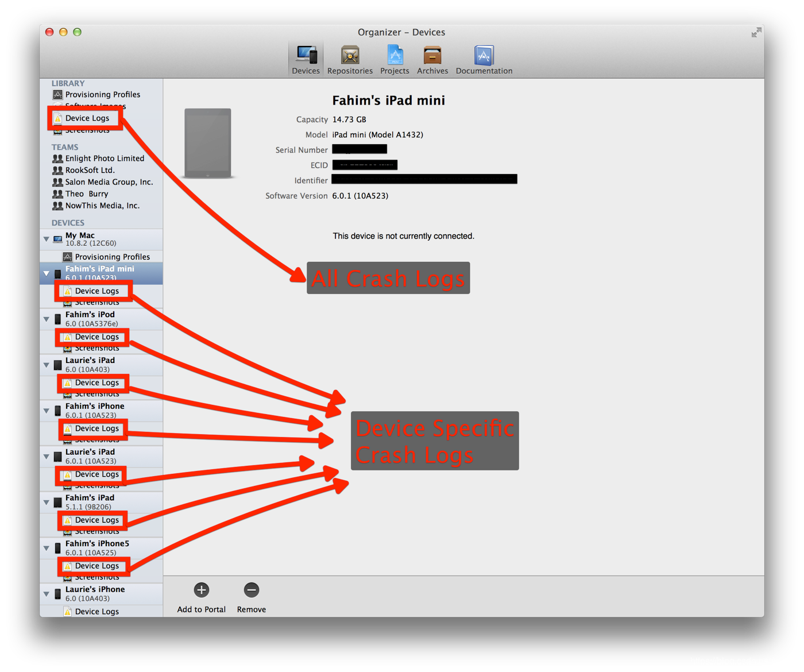Image resolution: width=804 pixels, height=672 pixels.
Task: Collapse Fahim's iPad mini disclosure triangle
Action: 46,273
